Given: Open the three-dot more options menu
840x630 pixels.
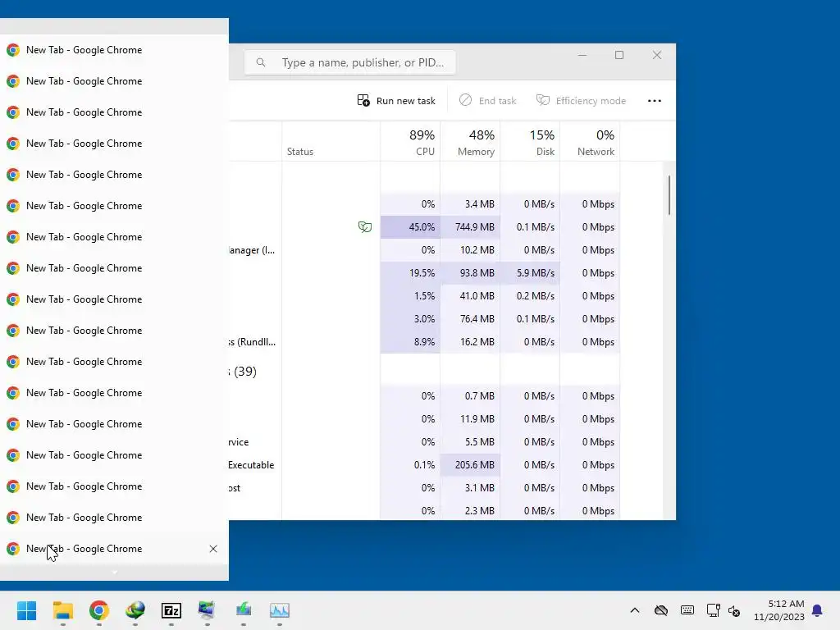Looking at the screenshot, I should point(654,101).
